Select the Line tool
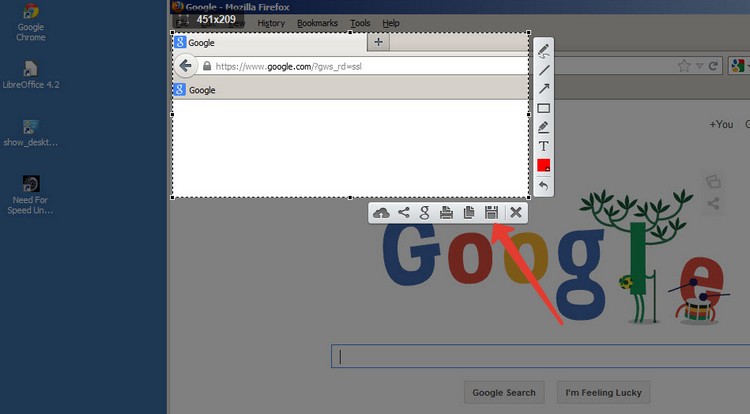The height and width of the screenshot is (414, 750). (x=543, y=70)
